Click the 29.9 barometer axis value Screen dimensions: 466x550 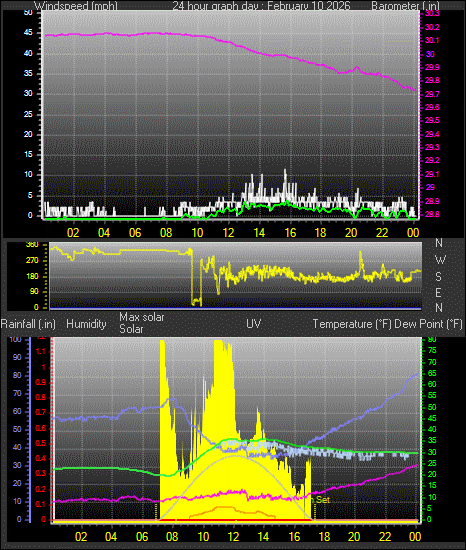point(432,67)
